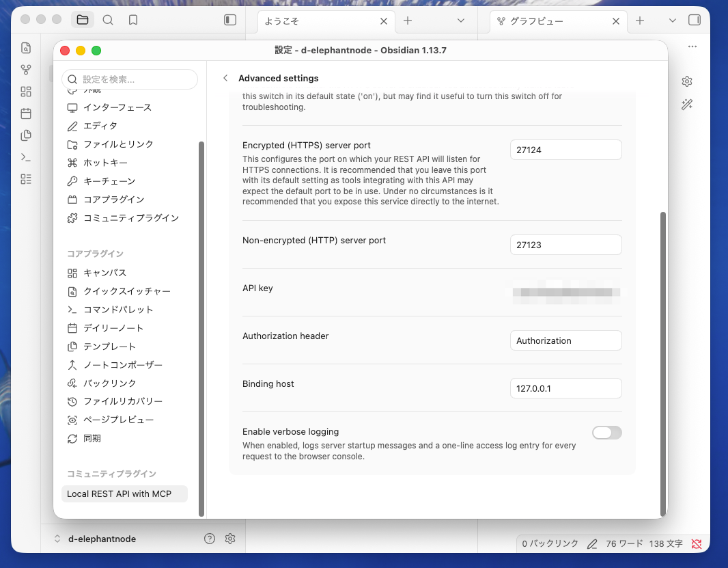Viewport: 728px width, 568px height.
Task: Focus the settings search field
Action: [130, 79]
